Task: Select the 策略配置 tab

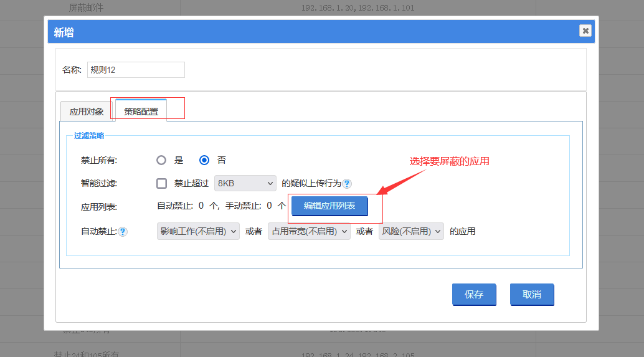Action: point(141,112)
